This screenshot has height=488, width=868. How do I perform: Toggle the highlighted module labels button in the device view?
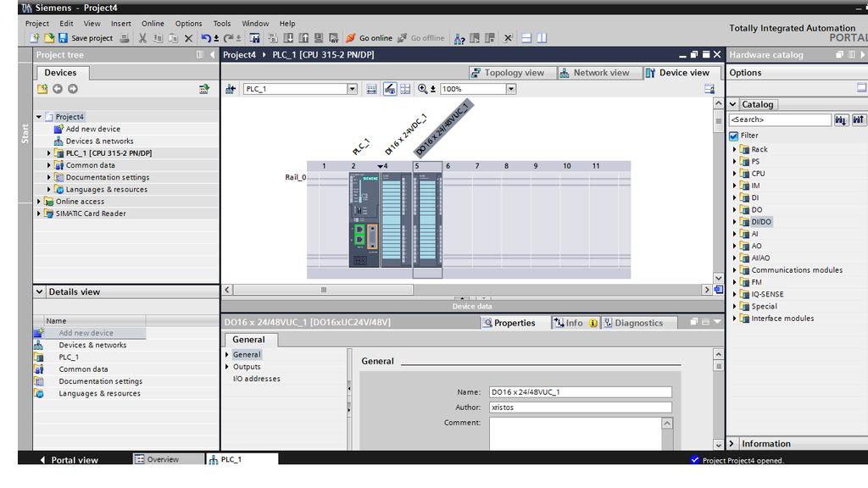coord(390,88)
